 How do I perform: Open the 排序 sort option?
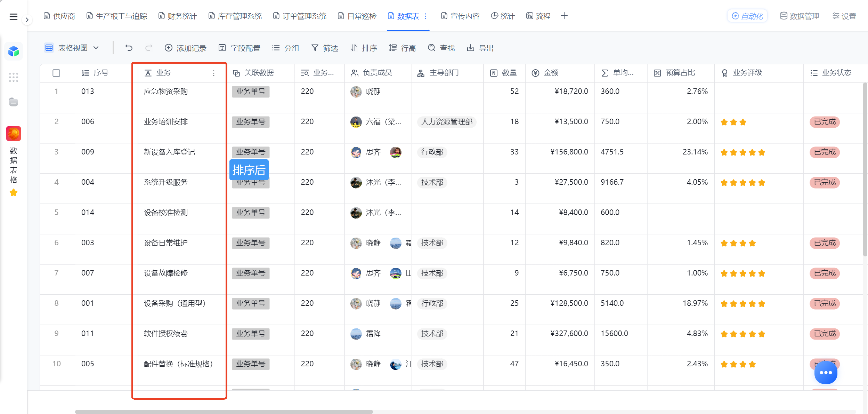[364, 48]
